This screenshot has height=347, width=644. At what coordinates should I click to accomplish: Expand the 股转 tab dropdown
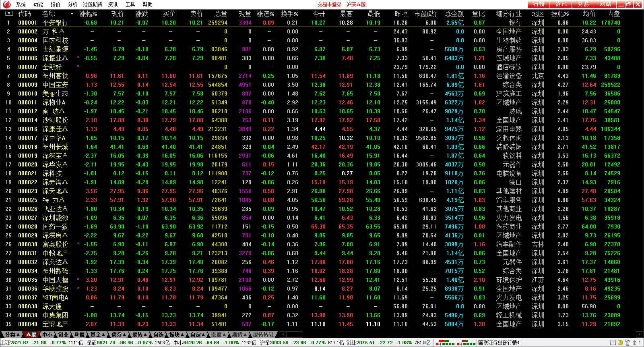[140, 335]
